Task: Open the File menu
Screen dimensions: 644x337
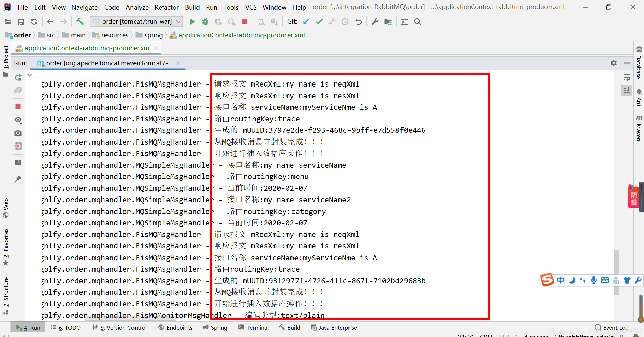Action: (22, 7)
